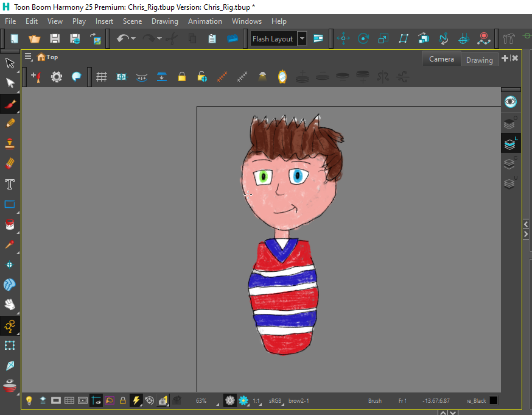Pick the Paint bucket tool

point(10,225)
